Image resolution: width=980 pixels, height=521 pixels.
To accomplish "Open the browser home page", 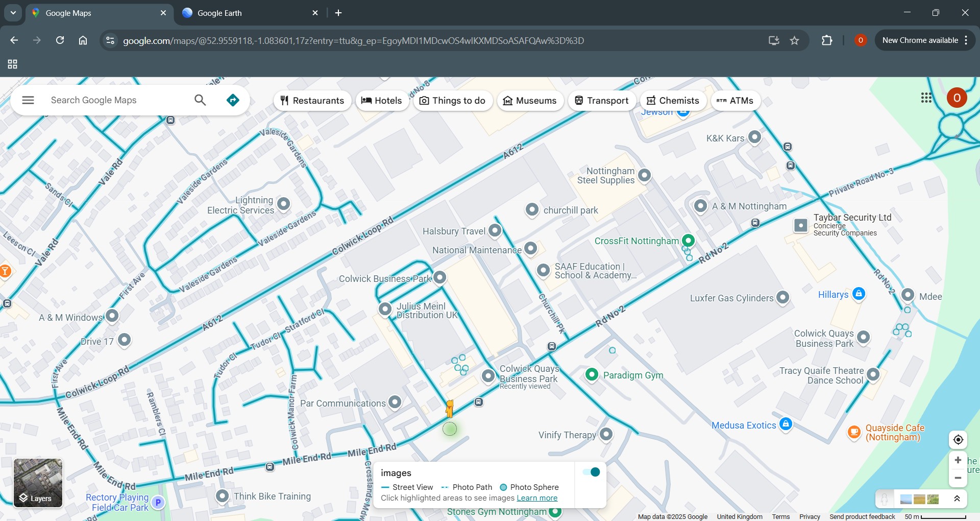I will 83,40.
